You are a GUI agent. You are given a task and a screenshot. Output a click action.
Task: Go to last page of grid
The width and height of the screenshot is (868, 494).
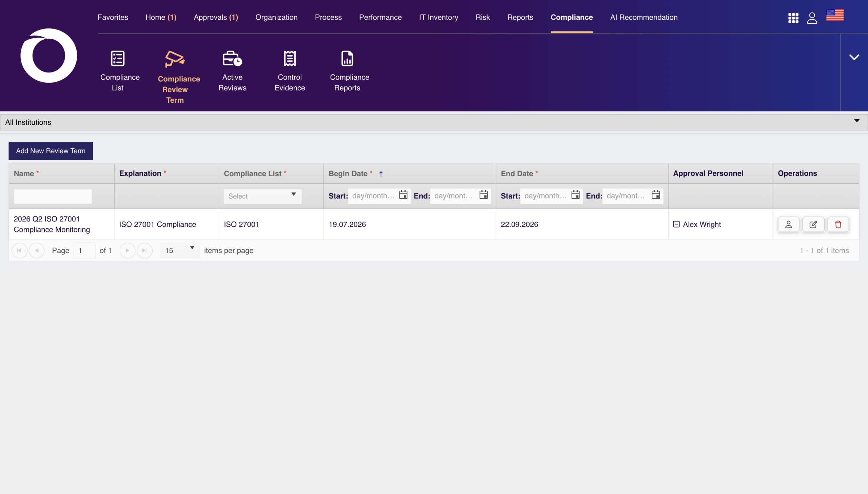pos(144,250)
